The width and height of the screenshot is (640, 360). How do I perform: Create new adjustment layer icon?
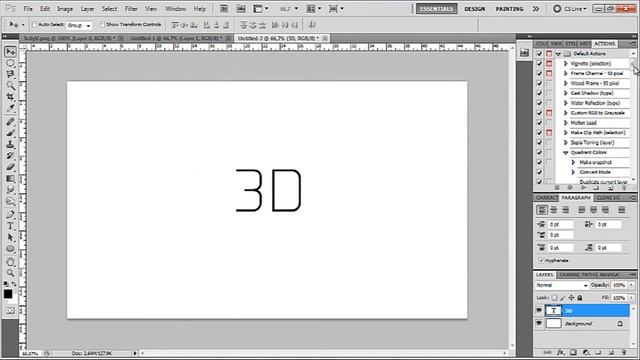(586, 352)
